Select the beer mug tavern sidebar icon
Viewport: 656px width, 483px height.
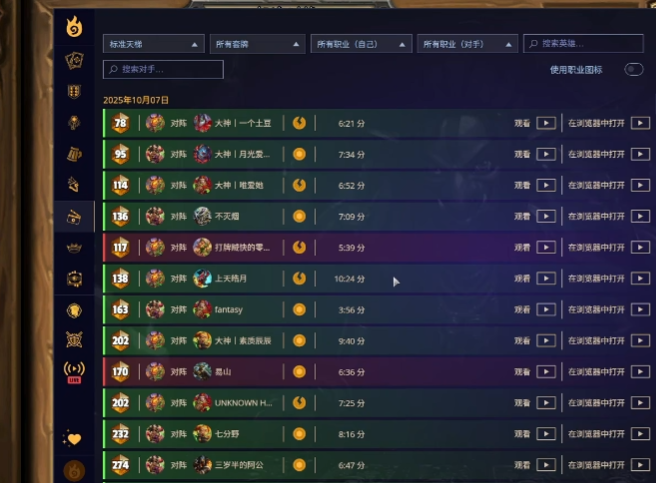pos(74,154)
